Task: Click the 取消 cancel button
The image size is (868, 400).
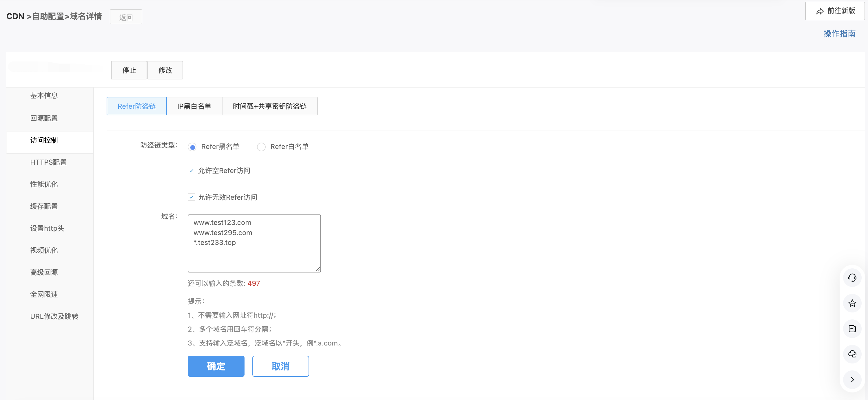Action: click(280, 366)
